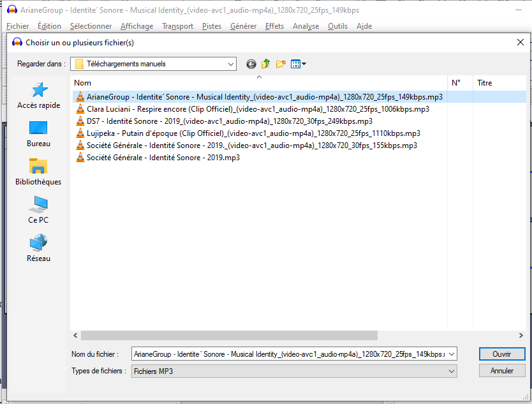Open the Analyse menu

click(x=306, y=26)
